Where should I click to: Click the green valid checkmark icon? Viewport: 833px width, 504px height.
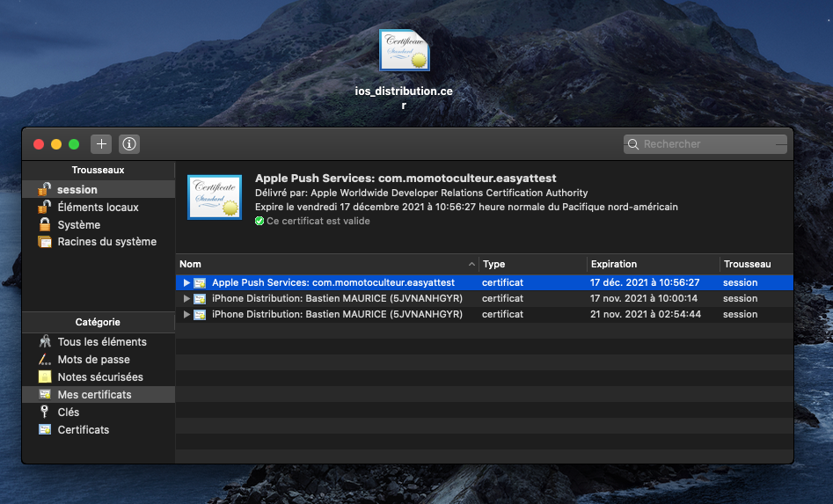[259, 221]
